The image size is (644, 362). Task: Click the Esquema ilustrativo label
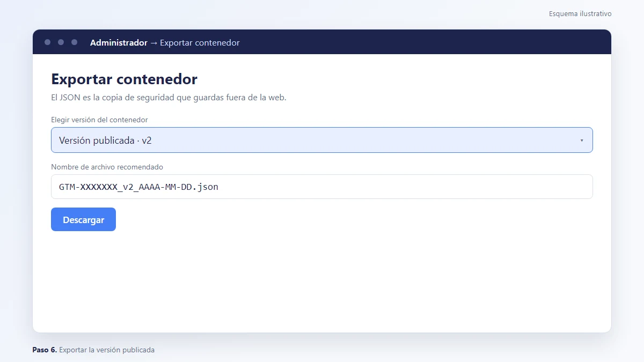click(580, 13)
